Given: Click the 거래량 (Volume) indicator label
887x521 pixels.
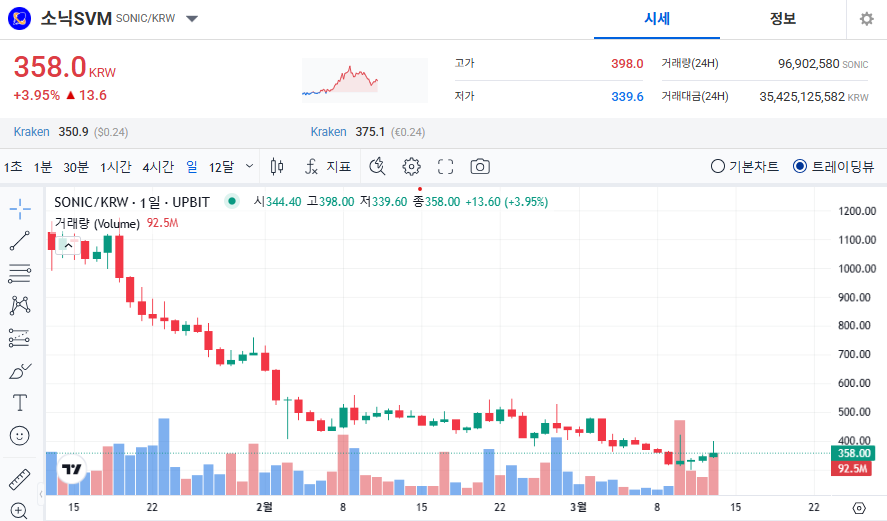Looking at the screenshot, I should (x=97, y=223).
